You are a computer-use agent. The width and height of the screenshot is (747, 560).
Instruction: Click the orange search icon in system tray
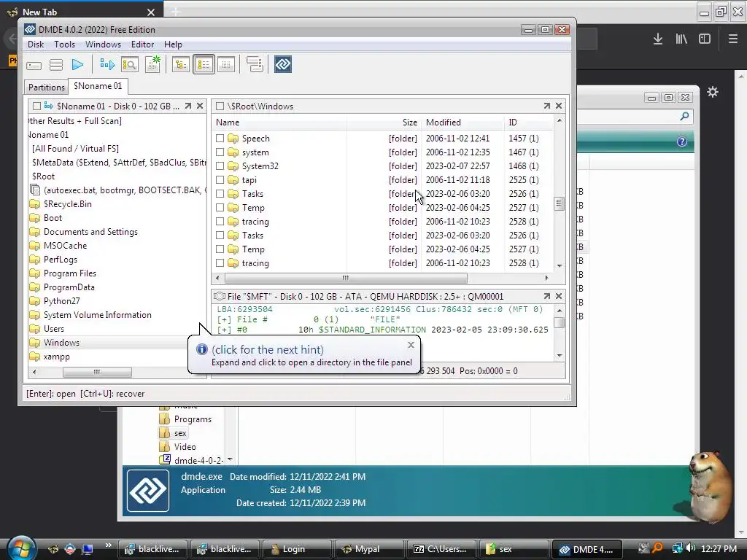657,548
